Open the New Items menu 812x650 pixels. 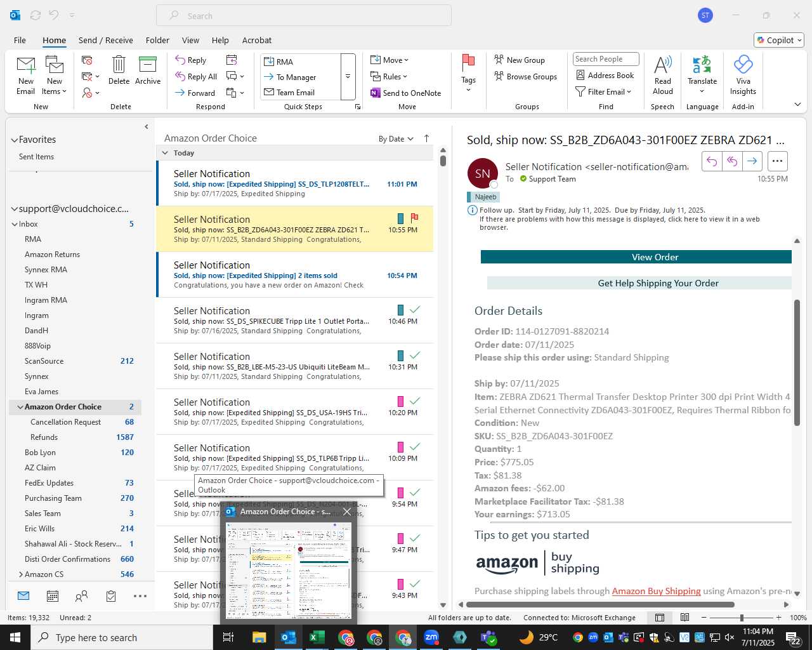(x=55, y=76)
